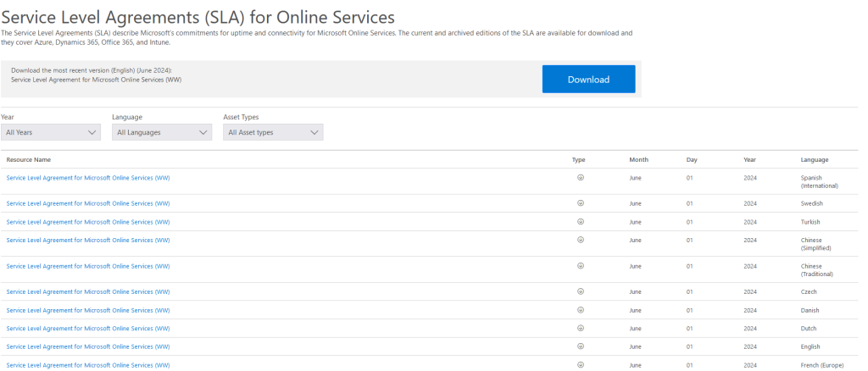Click the Swedish language cell

pyautogui.click(x=811, y=203)
